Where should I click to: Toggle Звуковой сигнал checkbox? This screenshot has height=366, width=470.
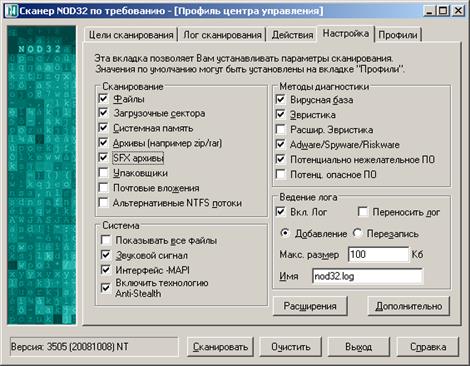pyautogui.click(x=106, y=255)
